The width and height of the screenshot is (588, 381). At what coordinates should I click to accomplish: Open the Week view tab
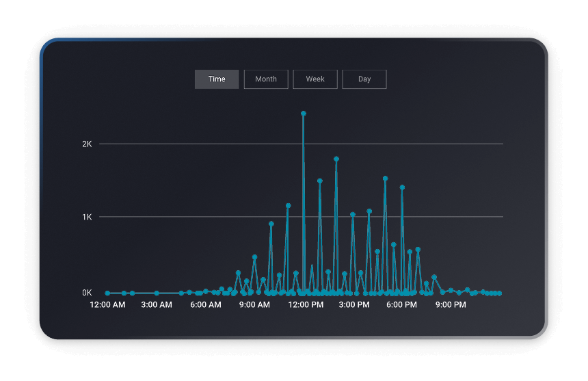(315, 79)
